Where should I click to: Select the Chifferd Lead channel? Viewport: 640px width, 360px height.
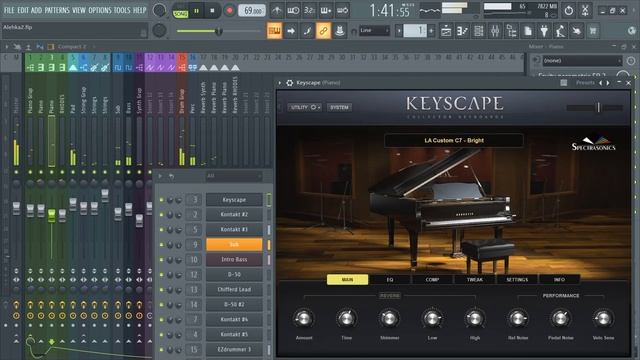click(234, 289)
